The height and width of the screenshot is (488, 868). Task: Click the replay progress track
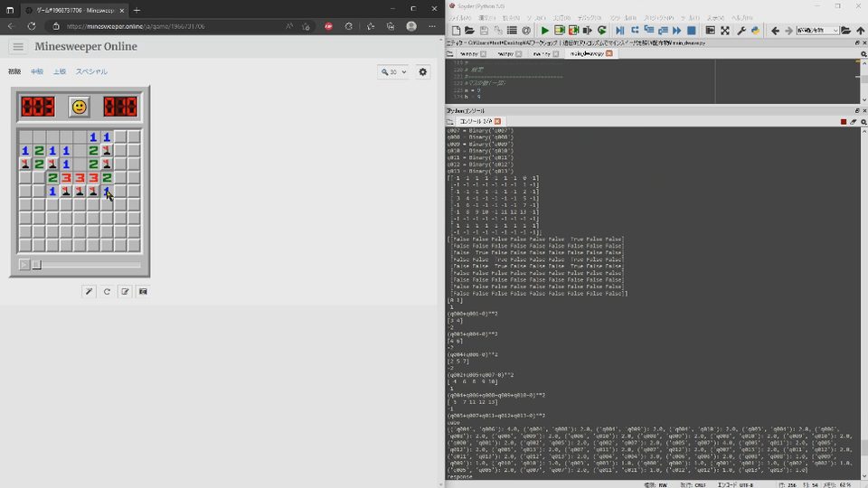coord(87,265)
